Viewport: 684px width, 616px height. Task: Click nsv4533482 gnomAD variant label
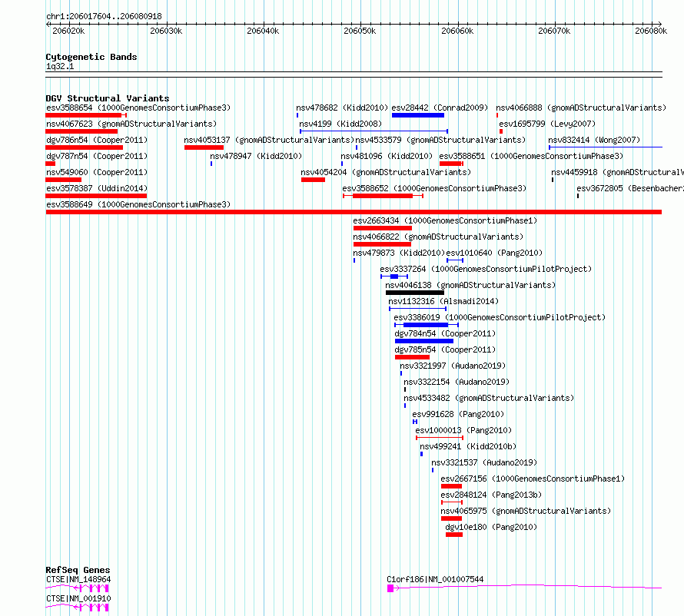tap(489, 398)
